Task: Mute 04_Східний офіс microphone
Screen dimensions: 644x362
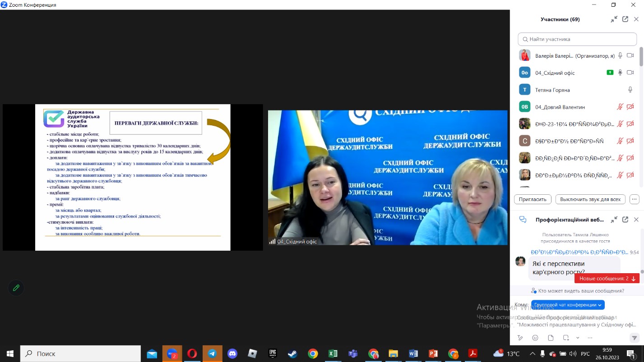Action: click(620, 73)
